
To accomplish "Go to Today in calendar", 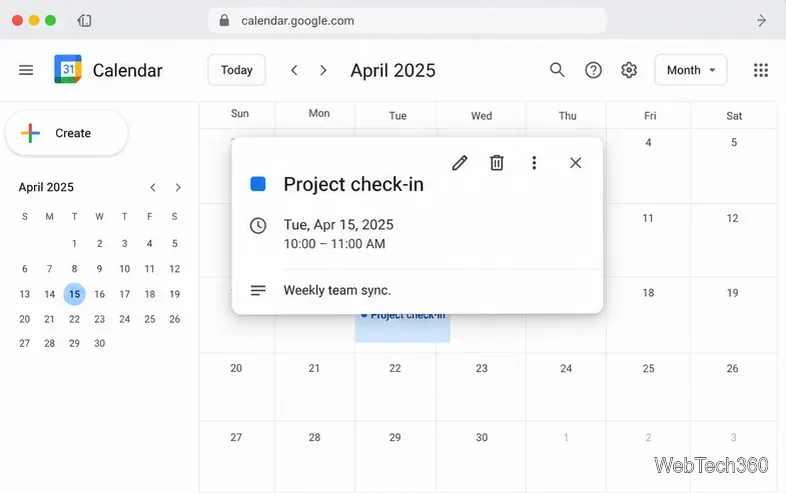I will (237, 70).
